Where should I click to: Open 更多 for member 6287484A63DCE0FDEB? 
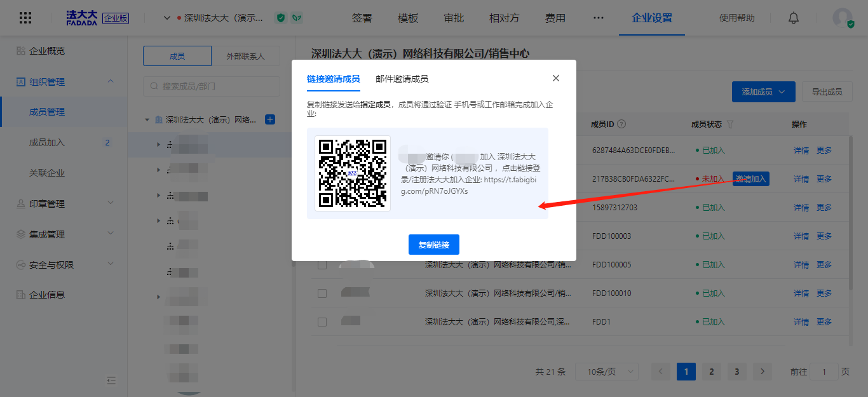pos(824,151)
